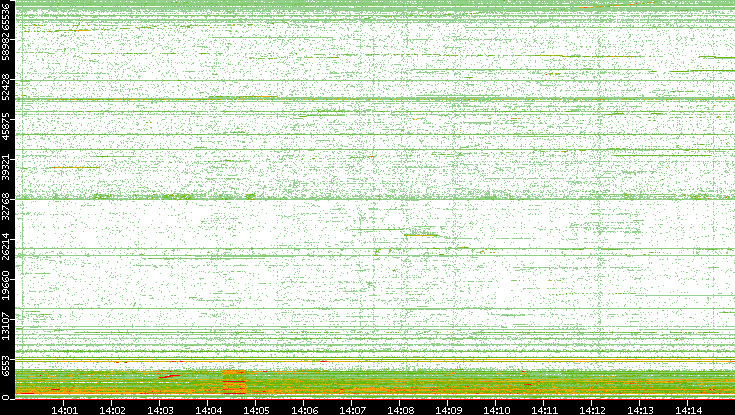Select the 19660 vertical axis label
Image resolution: width=735 pixels, height=415 pixels.
click(7, 284)
